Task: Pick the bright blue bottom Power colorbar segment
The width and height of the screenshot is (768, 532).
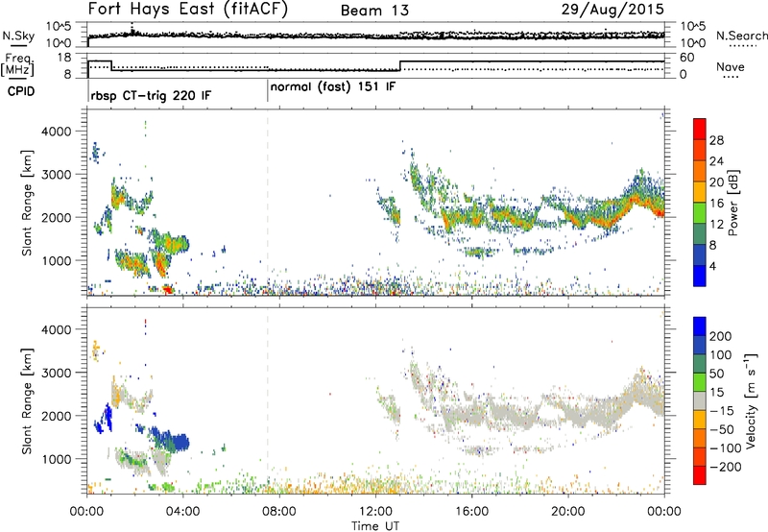Action: [700, 276]
